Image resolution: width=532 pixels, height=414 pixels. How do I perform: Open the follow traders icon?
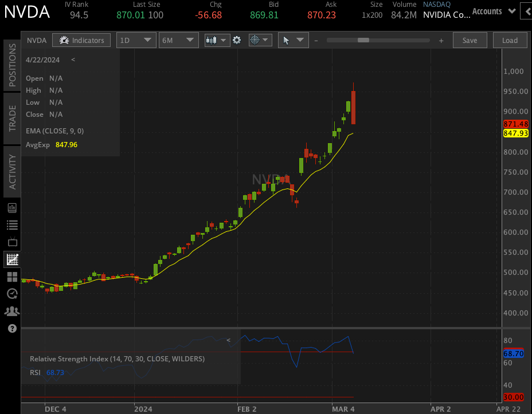pos(12,311)
